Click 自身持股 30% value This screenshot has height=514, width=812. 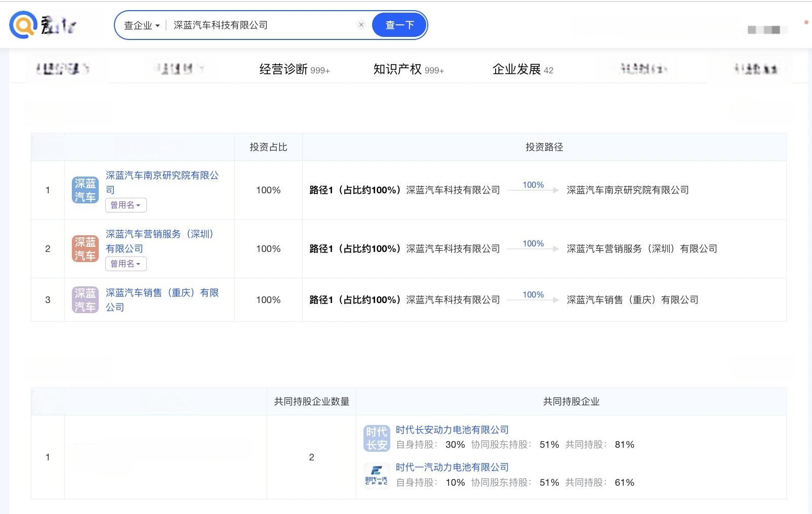pos(455,445)
